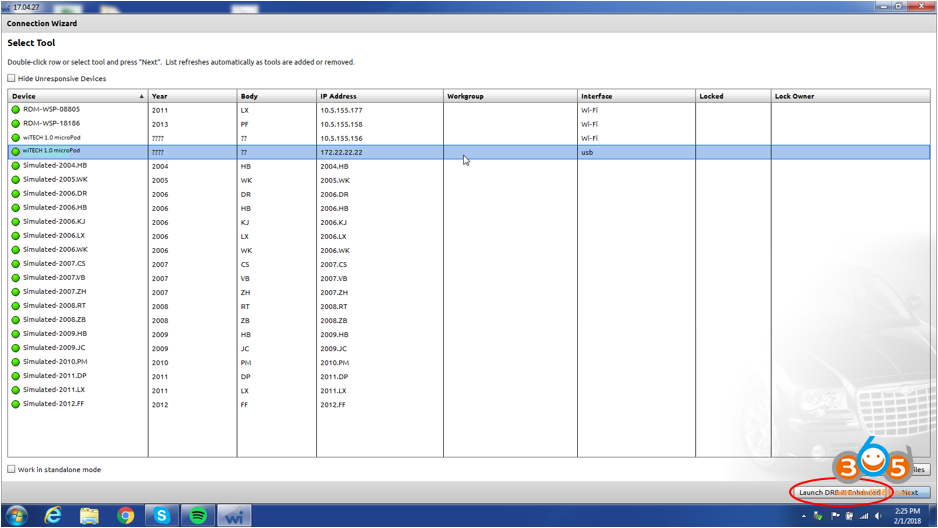Image resolution: width=938 pixels, height=528 pixels.
Task: Select the Simulated-2006.WK device
Action: tap(469, 250)
